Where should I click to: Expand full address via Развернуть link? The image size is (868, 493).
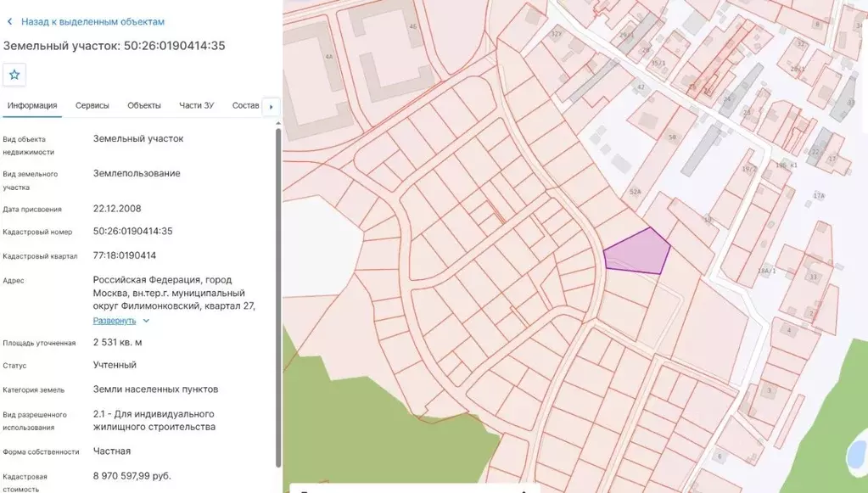point(114,321)
